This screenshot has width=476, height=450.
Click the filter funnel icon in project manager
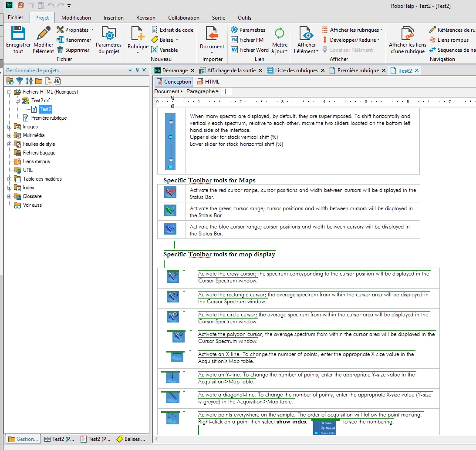pos(20,81)
